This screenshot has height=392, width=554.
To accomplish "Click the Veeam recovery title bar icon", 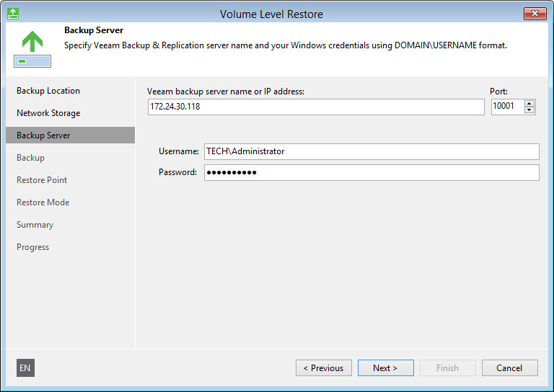I will pos(13,14).
